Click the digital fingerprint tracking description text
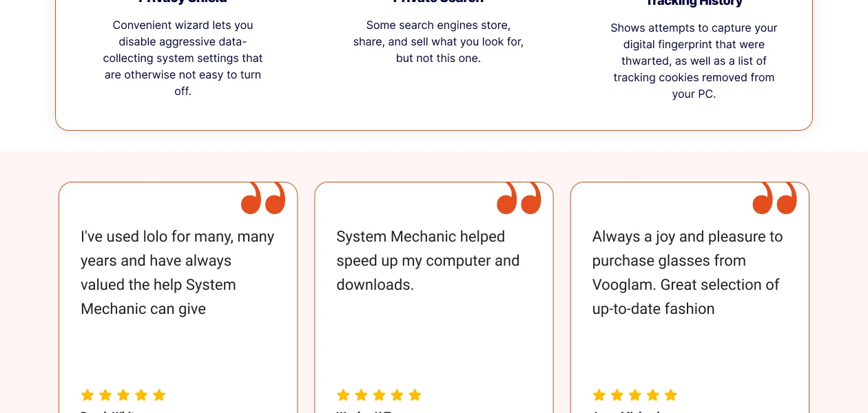 694,61
